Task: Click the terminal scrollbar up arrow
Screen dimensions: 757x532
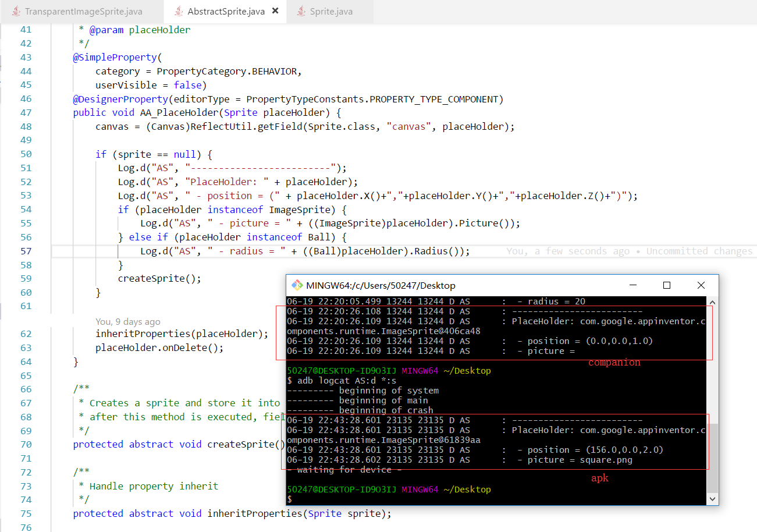Action: (x=712, y=301)
